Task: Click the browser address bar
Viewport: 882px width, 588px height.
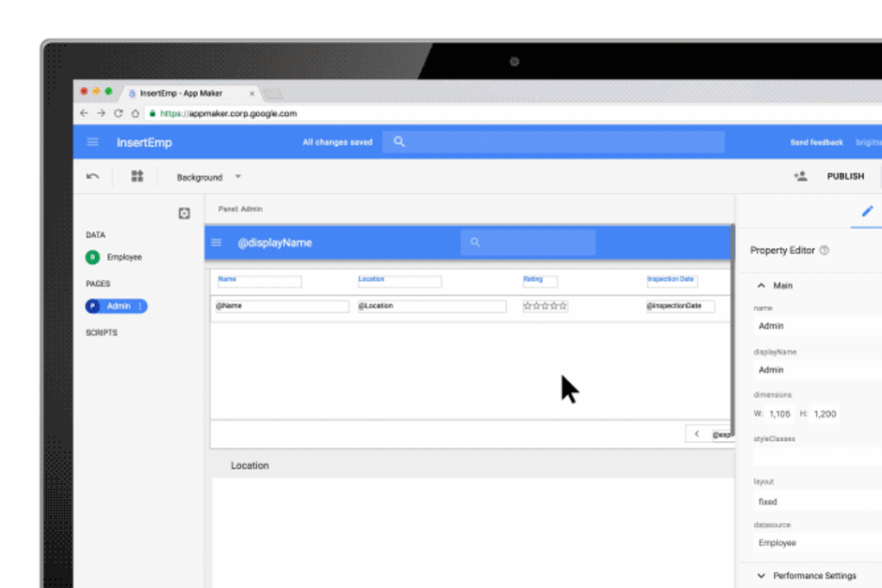Action: (512, 113)
